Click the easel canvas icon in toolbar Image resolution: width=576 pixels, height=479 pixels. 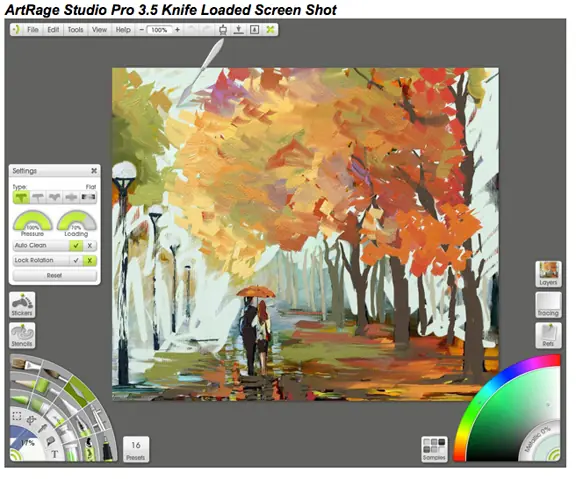coord(223,30)
